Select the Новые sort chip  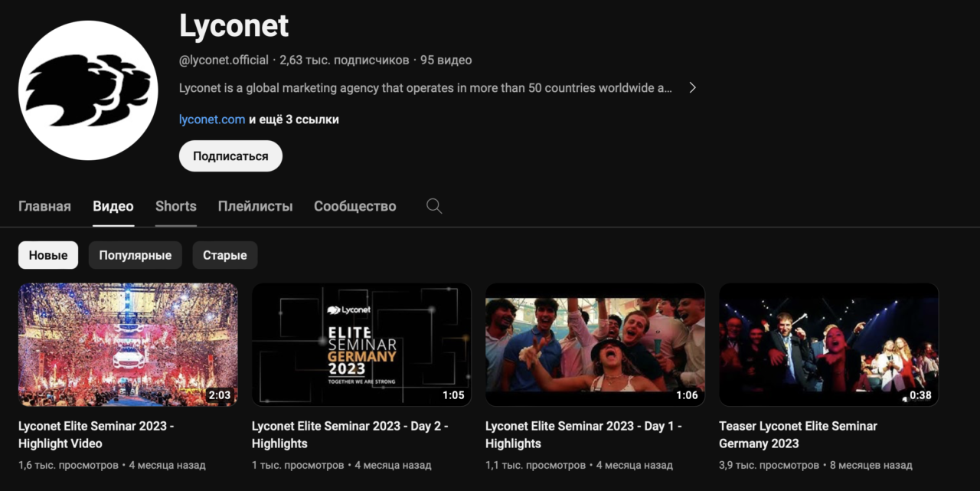click(x=48, y=255)
